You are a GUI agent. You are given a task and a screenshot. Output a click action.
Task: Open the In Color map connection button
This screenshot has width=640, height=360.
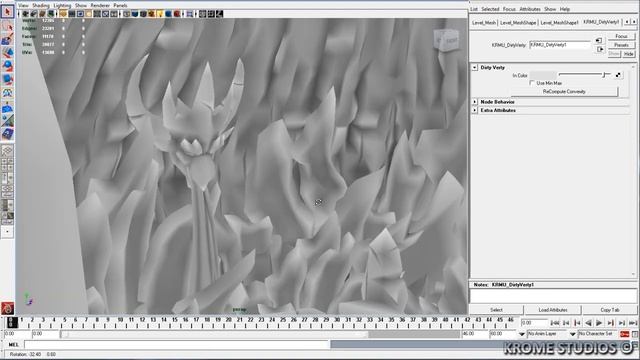click(x=618, y=75)
